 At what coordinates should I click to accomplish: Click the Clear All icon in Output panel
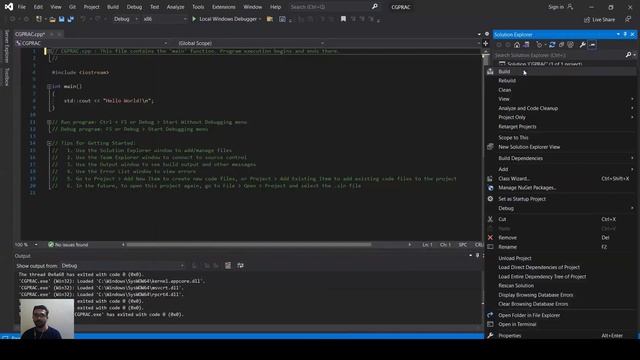(228, 266)
